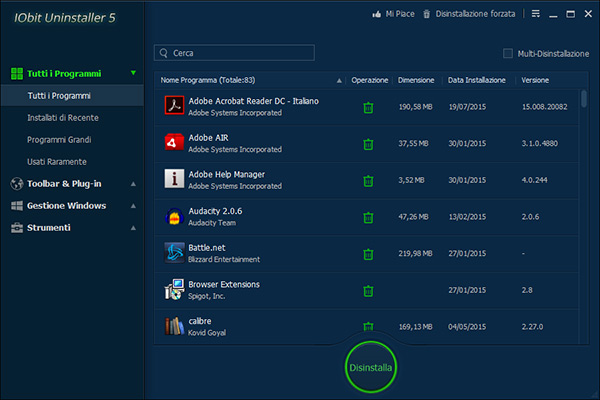Image resolution: width=600 pixels, height=400 pixels.
Task: Click date 04/05/2015 cell
Action: point(467,327)
